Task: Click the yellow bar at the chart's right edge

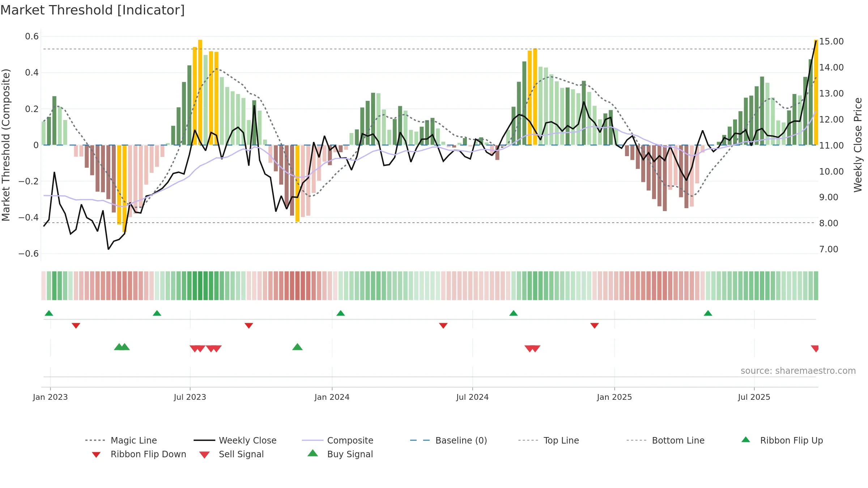Action: pos(816,92)
